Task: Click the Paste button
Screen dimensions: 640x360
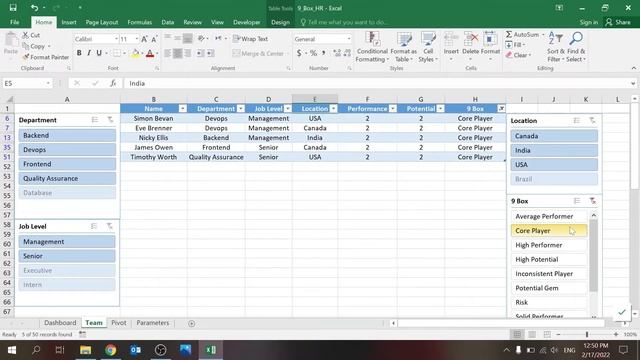Action: coord(11,43)
